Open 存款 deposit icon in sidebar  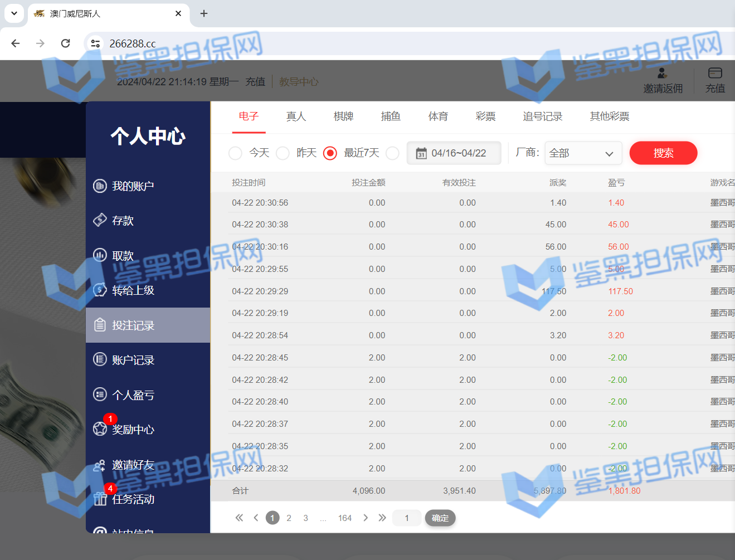[100, 221]
